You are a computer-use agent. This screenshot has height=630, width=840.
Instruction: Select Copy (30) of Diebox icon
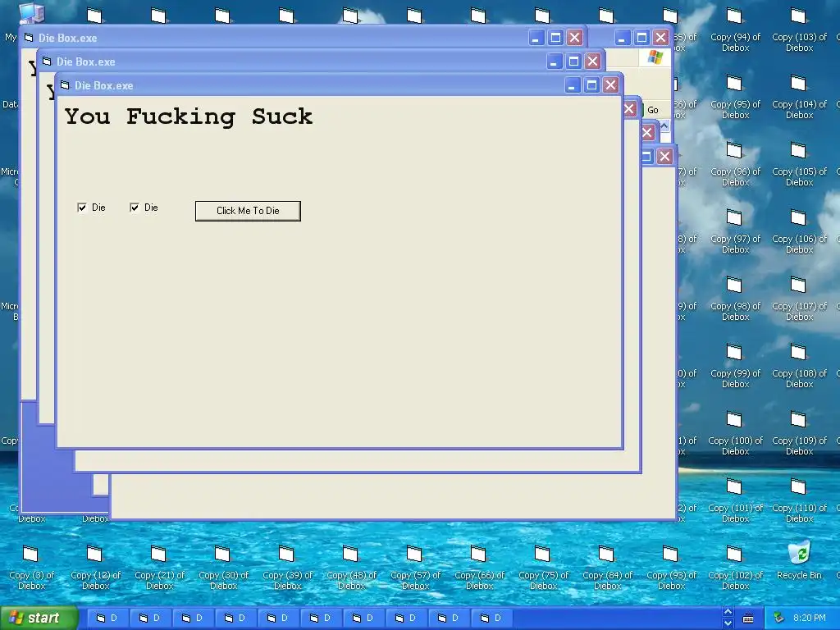point(223,569)
